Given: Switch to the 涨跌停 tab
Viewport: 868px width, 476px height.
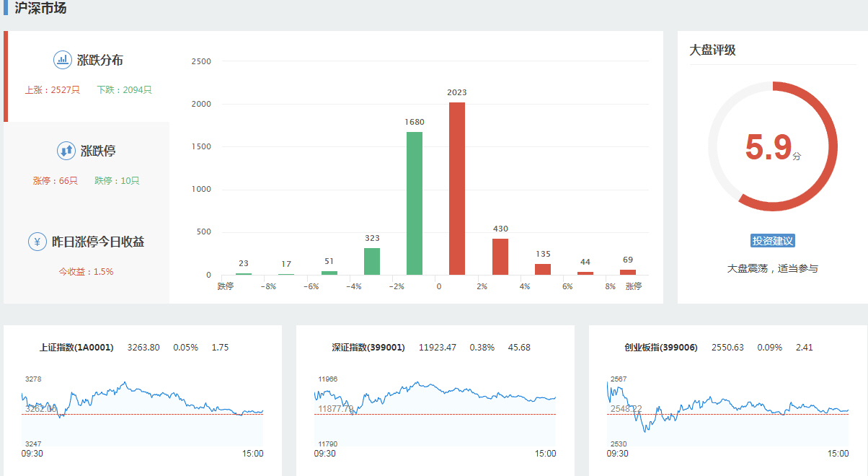Looking at the screenshot, I should 98,151.
